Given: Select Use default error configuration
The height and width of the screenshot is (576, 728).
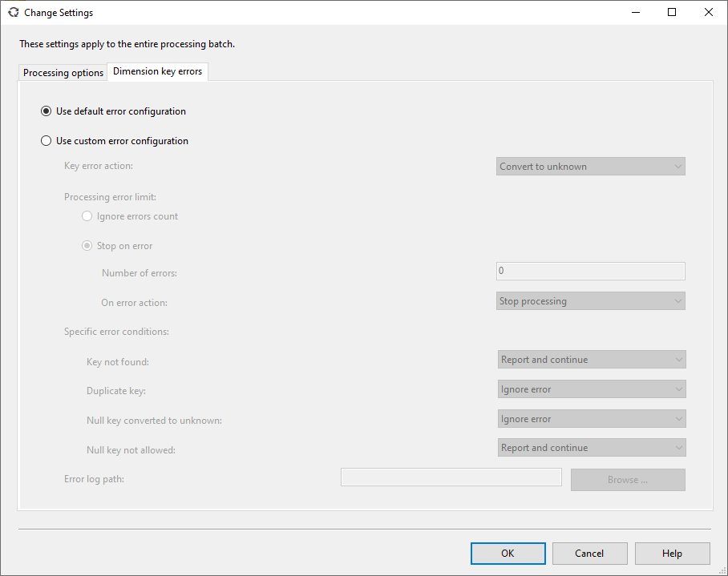Looking at the screenshot, I should click(47, 111).
